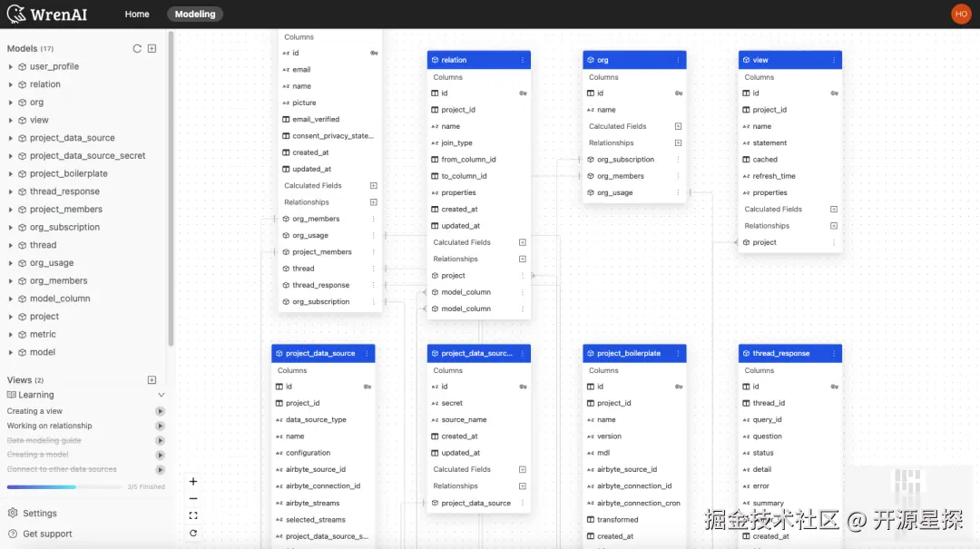Zoom out on the diagram canvas
The width and height of the screenshot is (980, 549).
[x=193, y=499]
